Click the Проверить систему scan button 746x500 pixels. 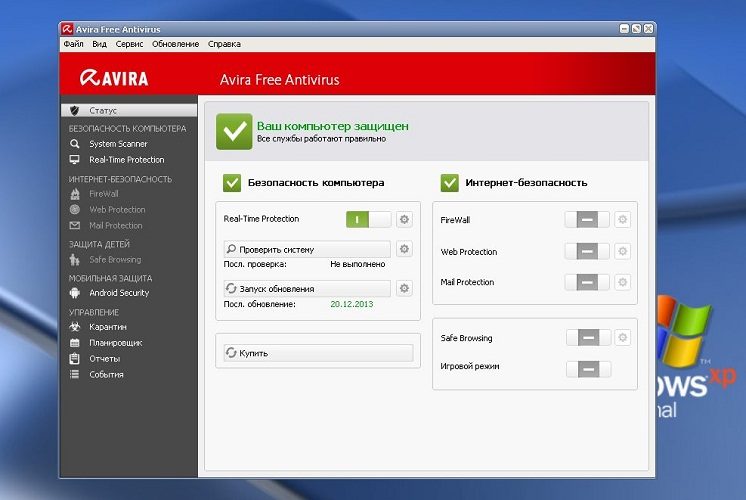[x=307, y=249]
